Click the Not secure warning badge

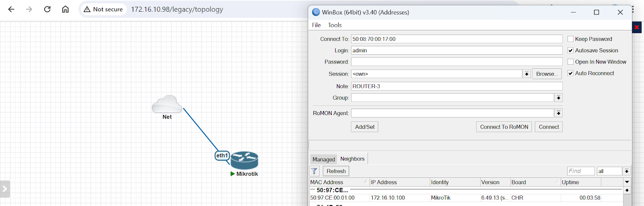[x=103, y=9]
